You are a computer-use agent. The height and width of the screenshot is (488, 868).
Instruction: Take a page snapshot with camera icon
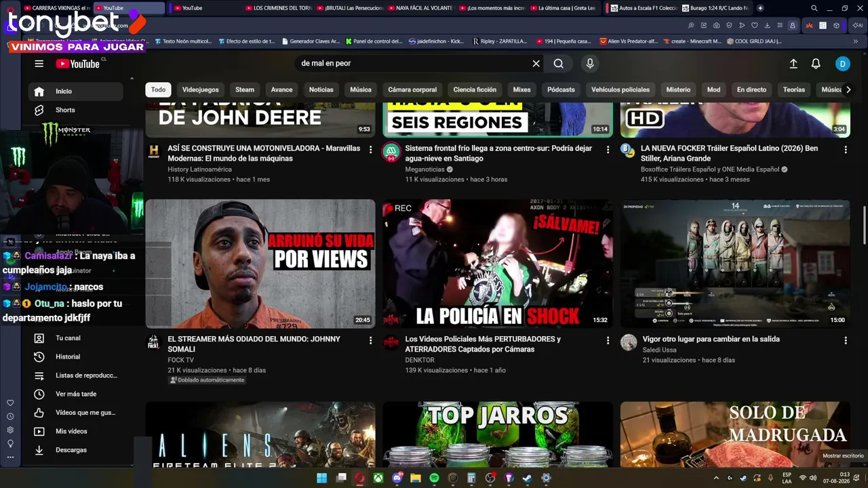[717, 26]
